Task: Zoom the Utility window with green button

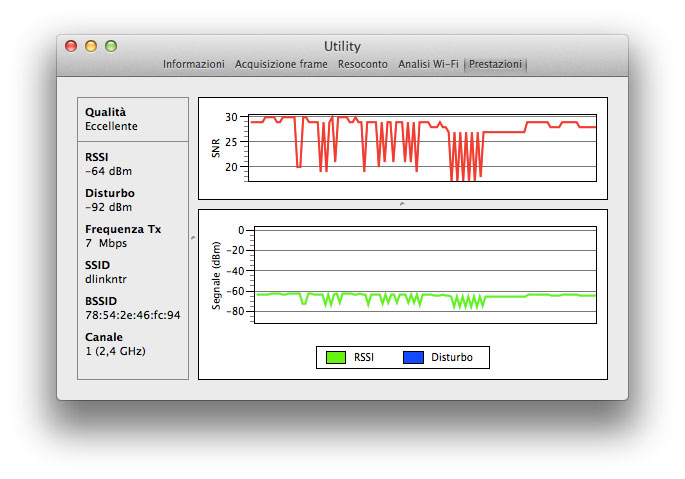Action: tap(111, 46)
